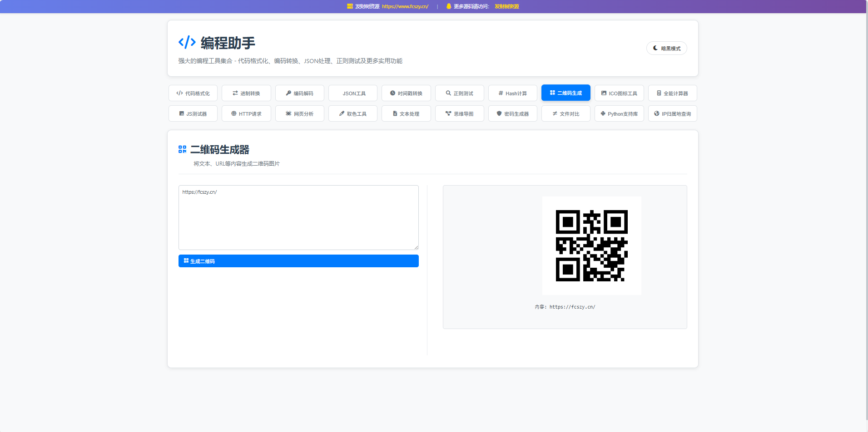Click the bug icon on 网页分析

[288, 113]
